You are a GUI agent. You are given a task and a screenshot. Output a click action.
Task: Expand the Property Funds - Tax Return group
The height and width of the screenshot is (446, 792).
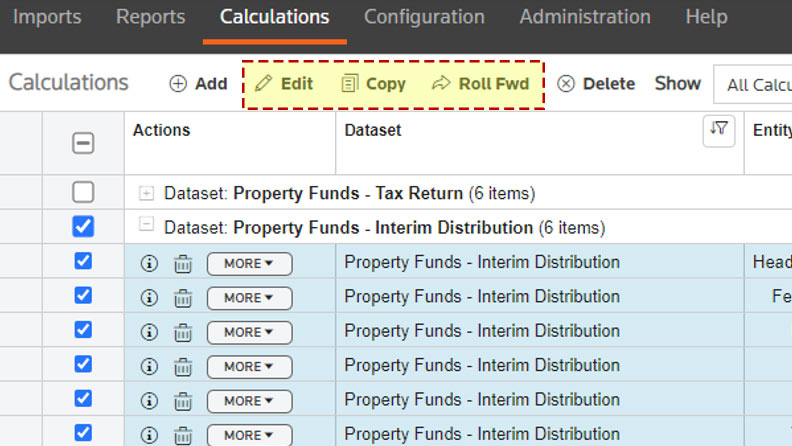click(147, 193)
